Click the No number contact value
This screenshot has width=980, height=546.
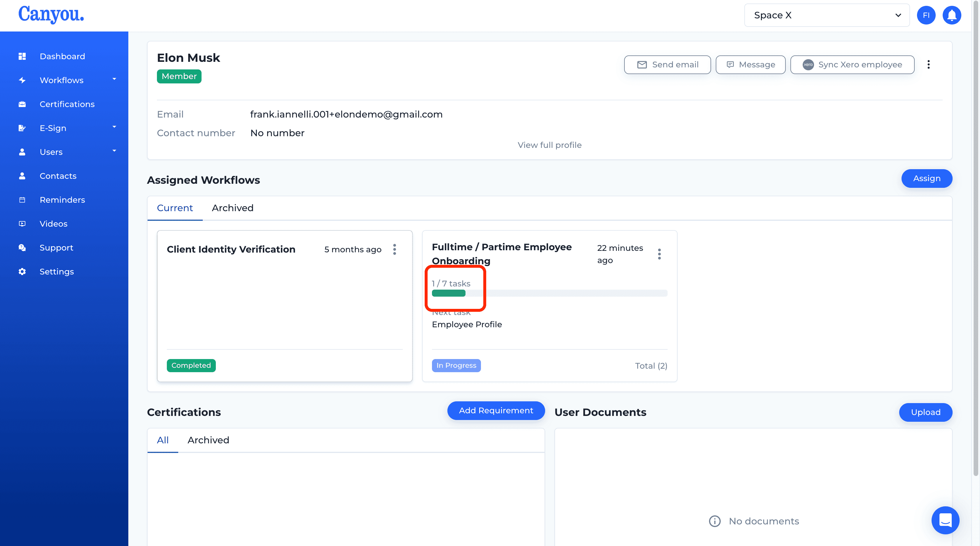pyautogui.click(x=277, y=133)
